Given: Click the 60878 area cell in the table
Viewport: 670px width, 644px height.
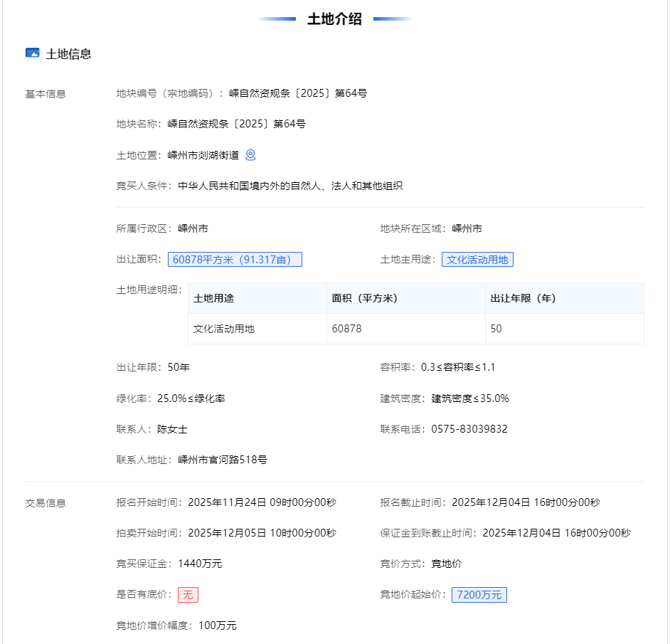Looking at the screenshot, I should click(346, 329).
